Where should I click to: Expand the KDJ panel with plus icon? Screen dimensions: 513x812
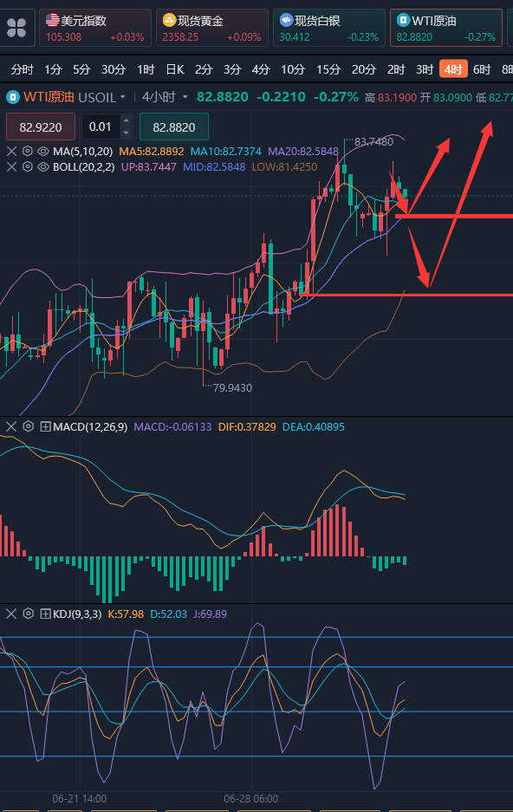[46, 614]
